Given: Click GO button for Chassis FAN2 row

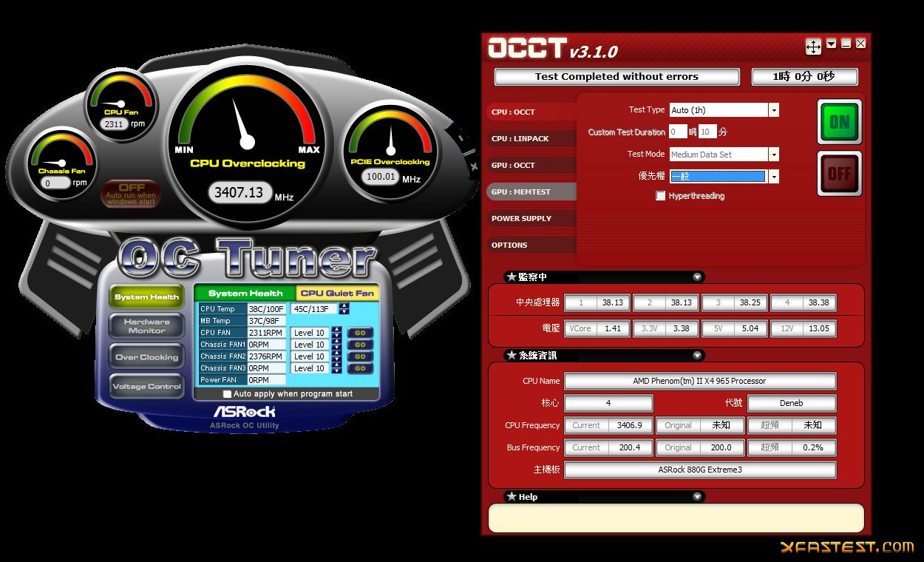Looking at the screenshot, I should click(360, 356).
